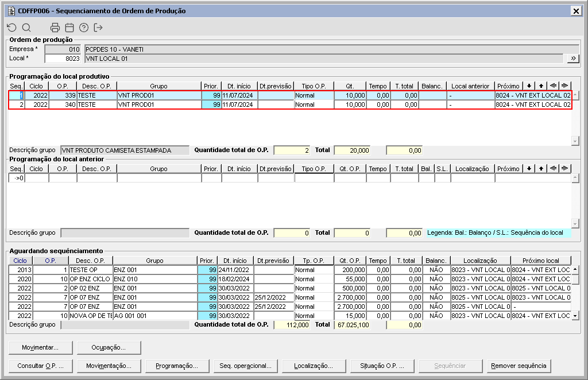Click move-up arrow in Programação do local produtivo

tap(541, 86)
